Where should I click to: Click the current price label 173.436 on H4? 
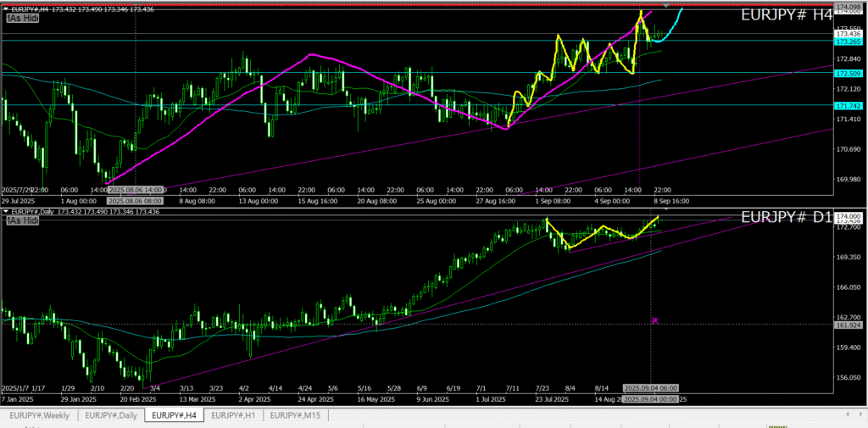click(x=848, y=34)
